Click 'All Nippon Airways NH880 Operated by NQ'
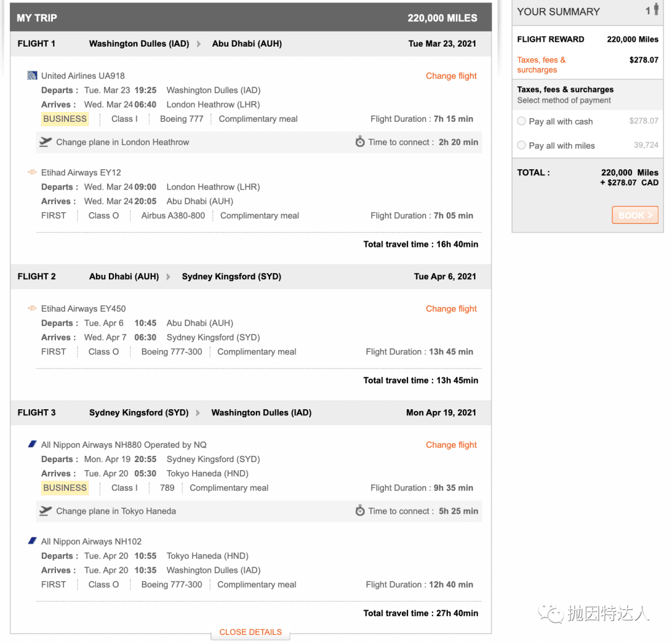Image resolution: width=672 pixels, height=643 pixels. pos(124,445)
